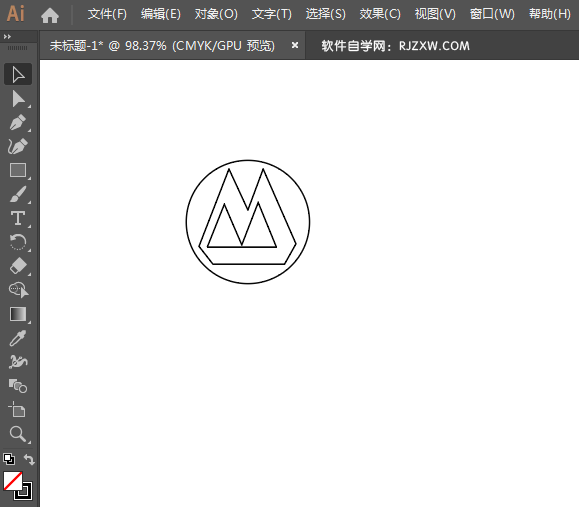Image resolution: width=579 pixels, height=507 pixels.
Task: Open the 文字(T) menu
Action: pos(271,14)
